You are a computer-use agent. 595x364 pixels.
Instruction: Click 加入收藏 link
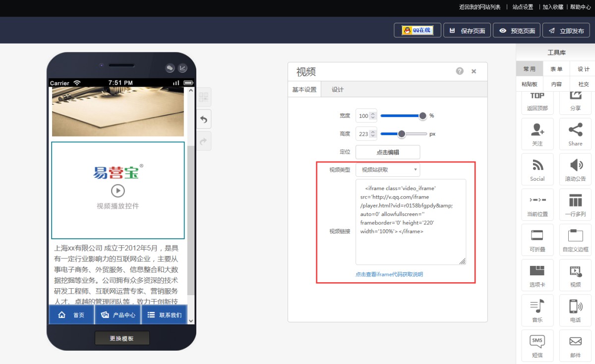553,7
